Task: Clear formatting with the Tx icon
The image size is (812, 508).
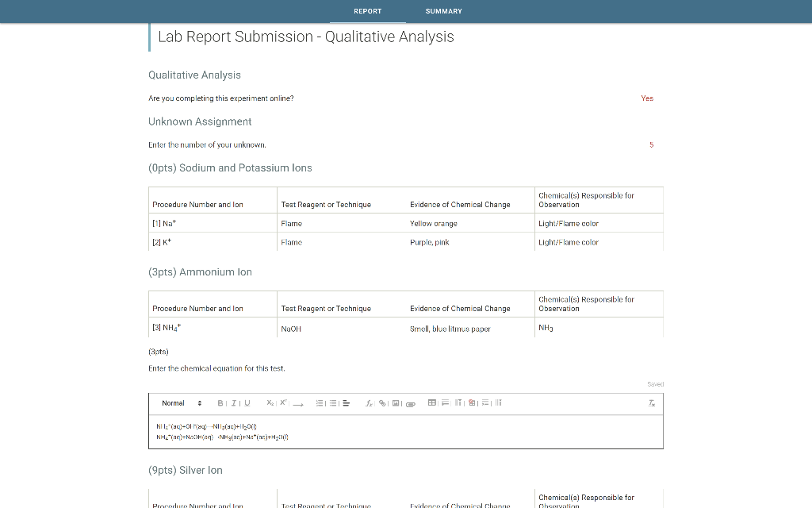Action: (x=651, y=403)
